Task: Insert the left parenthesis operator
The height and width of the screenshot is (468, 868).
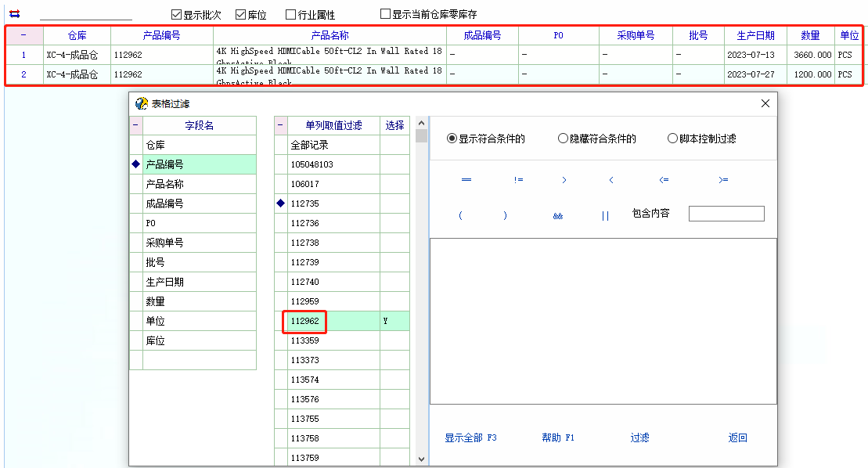Action: click(x=460, y=216)
